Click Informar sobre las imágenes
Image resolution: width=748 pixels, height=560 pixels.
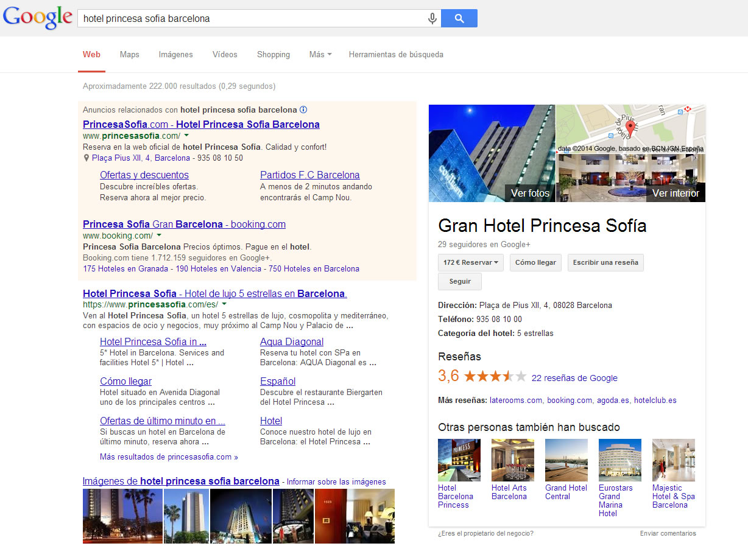(336, 482)
